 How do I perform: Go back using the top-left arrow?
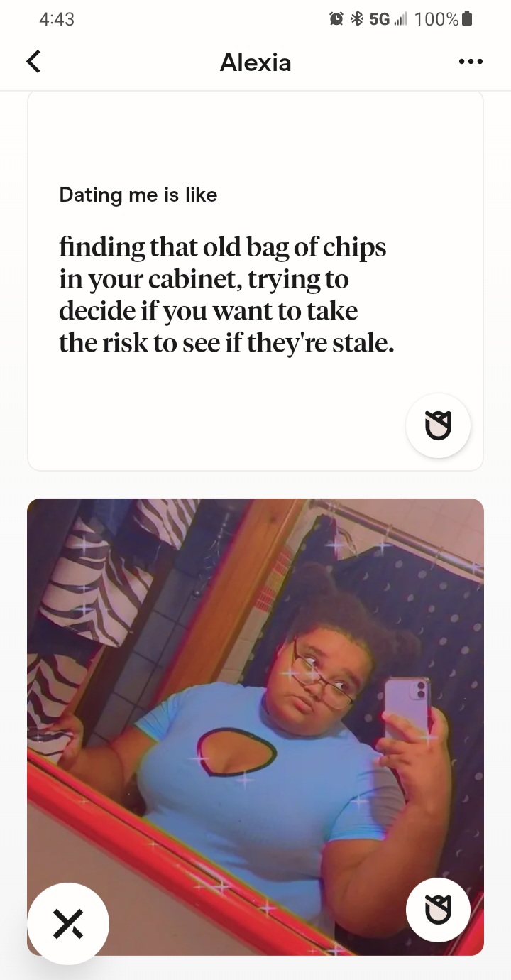[x=33, y=62]
